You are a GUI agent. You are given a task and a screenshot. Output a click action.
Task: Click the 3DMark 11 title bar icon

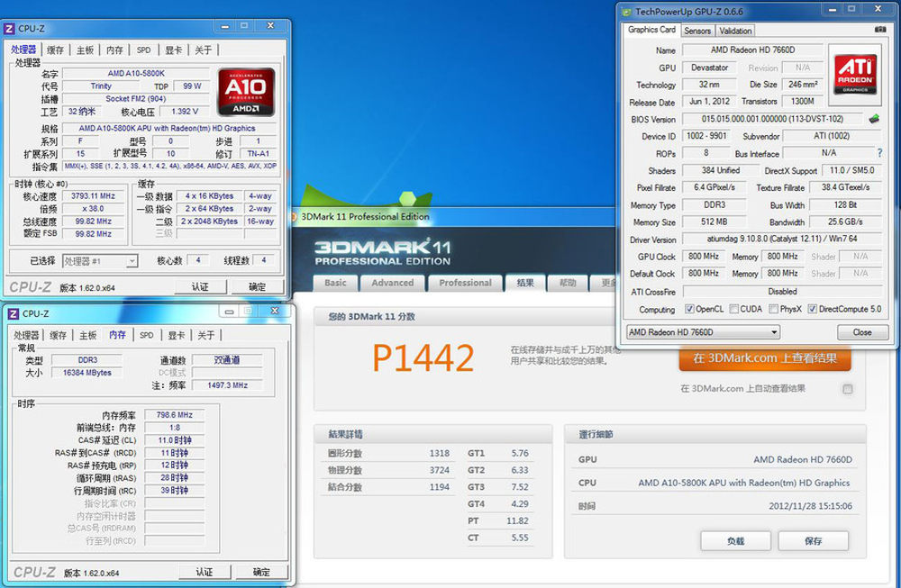pos(296,216)
